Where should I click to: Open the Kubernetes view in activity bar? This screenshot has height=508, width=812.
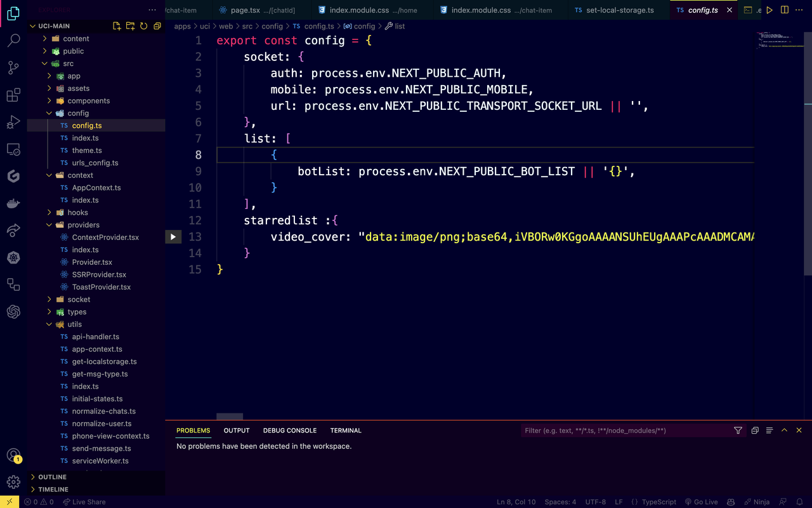(13, 257)
